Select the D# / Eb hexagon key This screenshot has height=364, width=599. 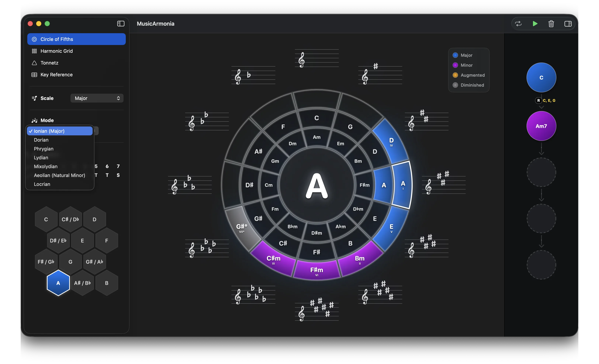(x=58, y=241)
